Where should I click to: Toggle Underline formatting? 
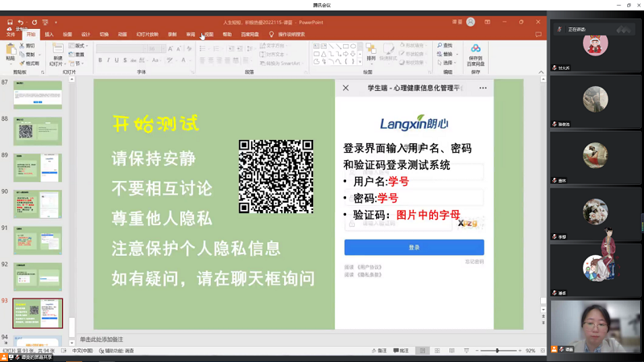[117, 60]
